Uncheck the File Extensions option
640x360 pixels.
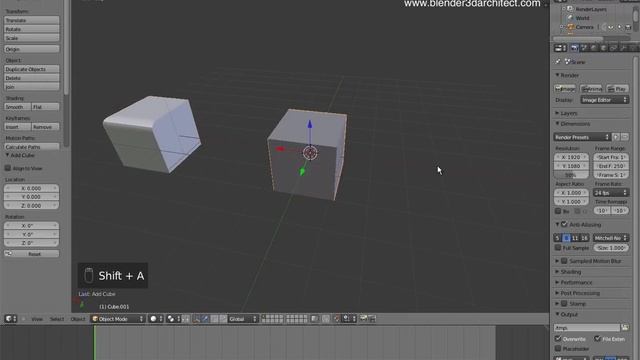(597, 339)
